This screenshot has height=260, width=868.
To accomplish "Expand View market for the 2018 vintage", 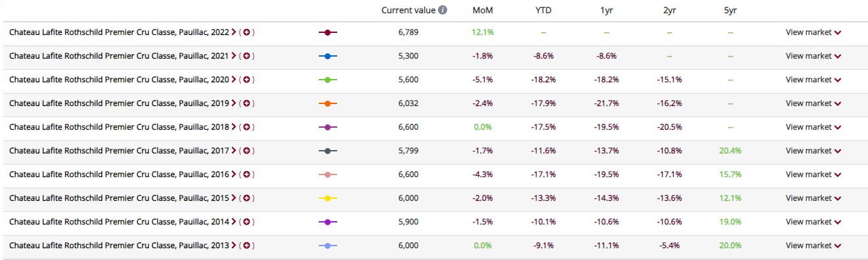I will click(x=813, y=127).
